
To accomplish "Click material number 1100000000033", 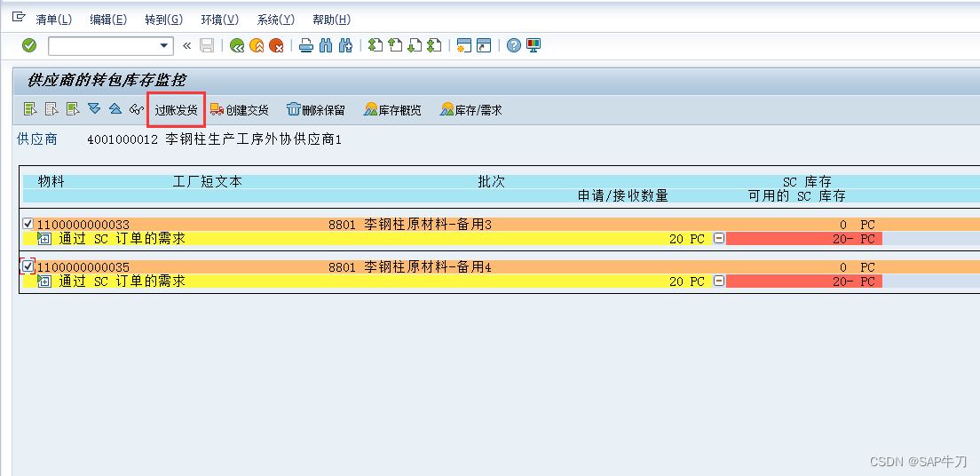I will tap(83, 225).
